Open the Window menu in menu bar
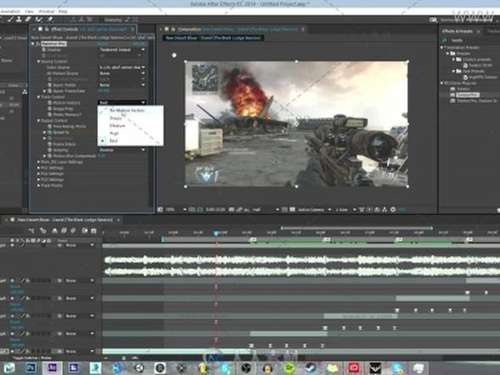 pos(46,11)
